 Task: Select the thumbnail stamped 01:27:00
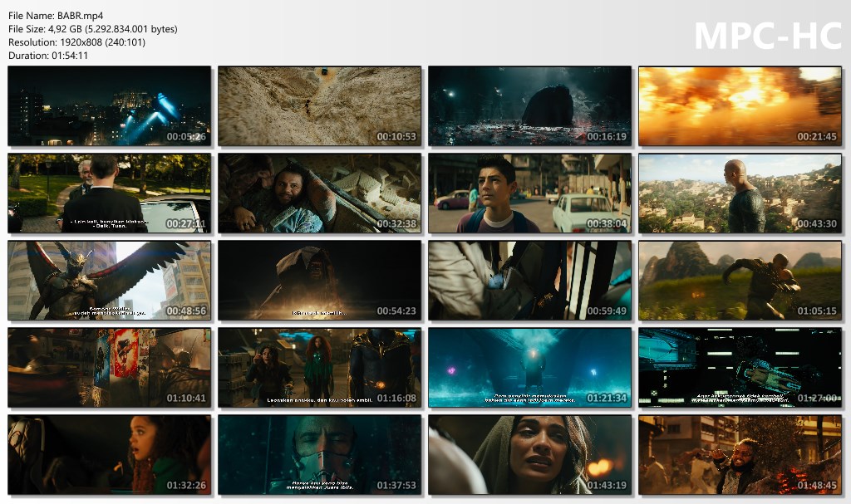click(x=740, y=367)
